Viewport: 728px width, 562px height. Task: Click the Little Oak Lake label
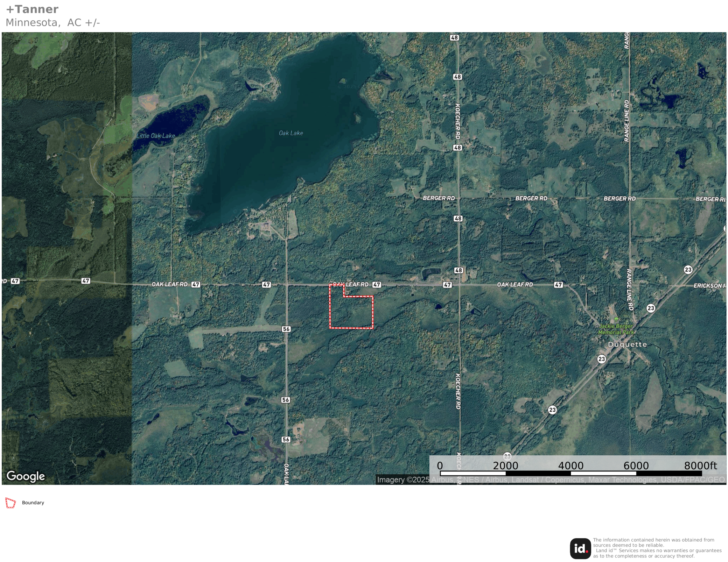155,136
